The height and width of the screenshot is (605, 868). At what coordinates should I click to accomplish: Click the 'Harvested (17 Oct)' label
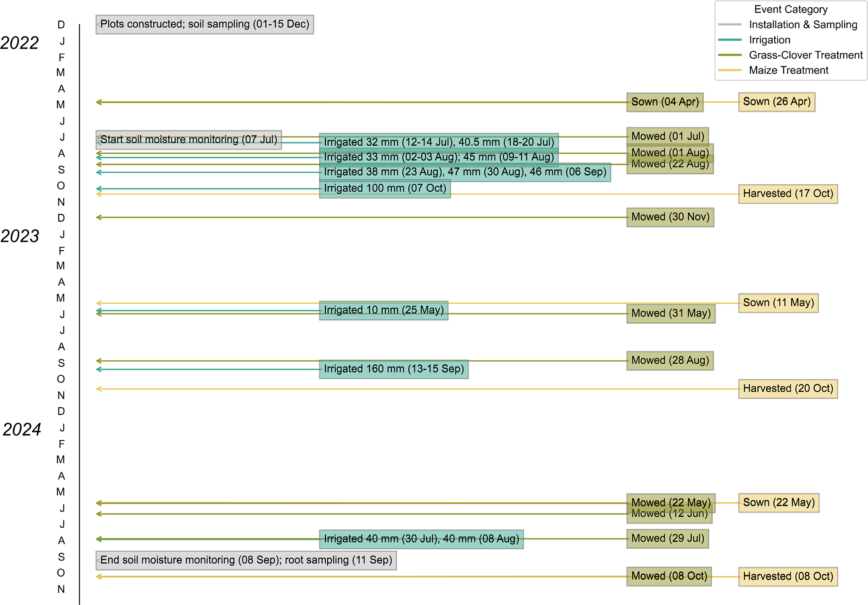787,194
